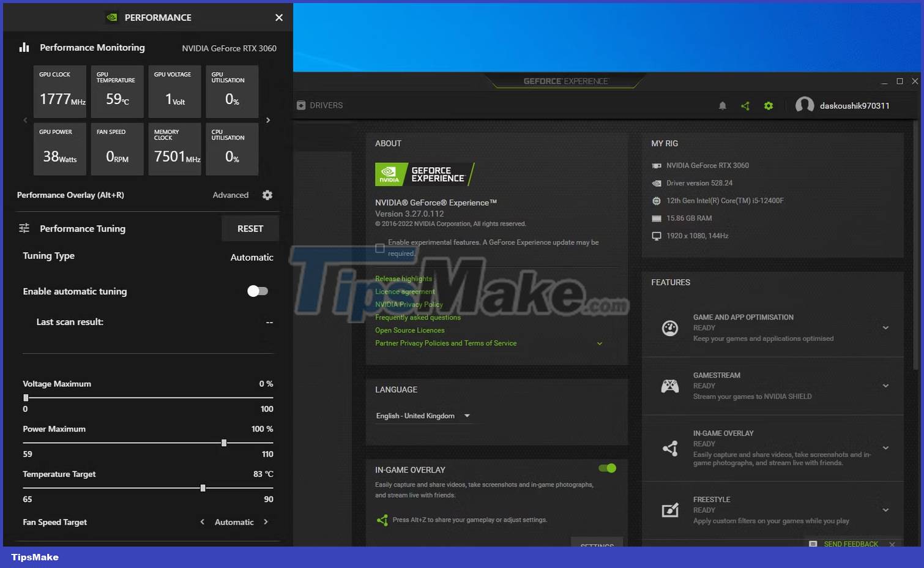Click the Performance Tuning sliders icon
This screenshot has height=568, width=924.
click(x=24, y=228)
